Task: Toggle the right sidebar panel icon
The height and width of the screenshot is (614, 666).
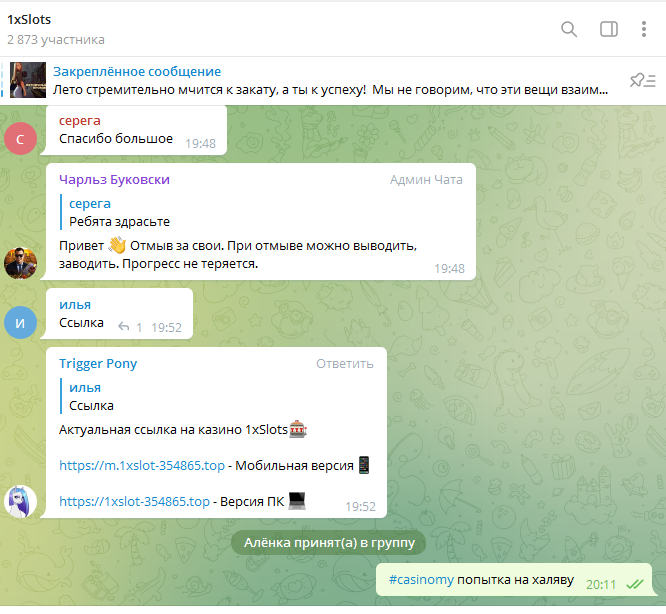Action: click(x=609, y=29)
